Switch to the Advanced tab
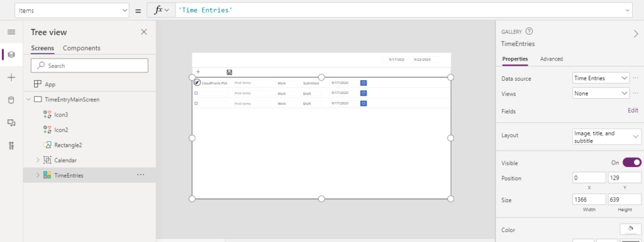The image size is (644, 242). pos(551,59)
